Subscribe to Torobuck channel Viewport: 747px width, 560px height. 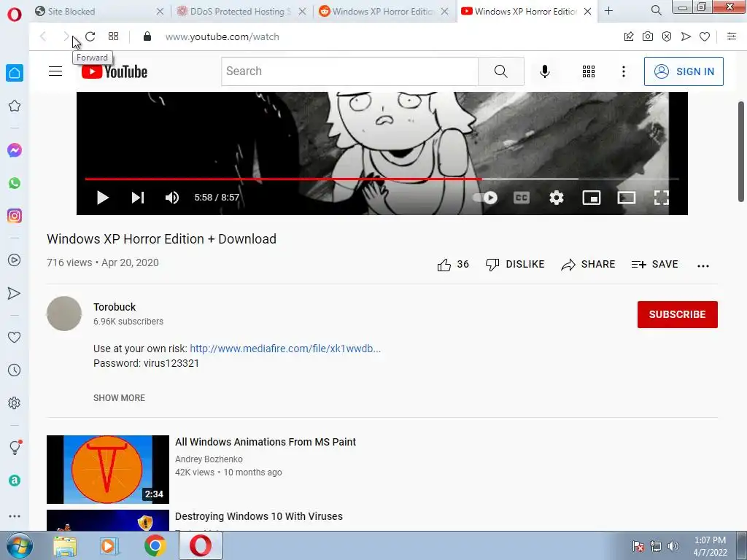(678, 314)
